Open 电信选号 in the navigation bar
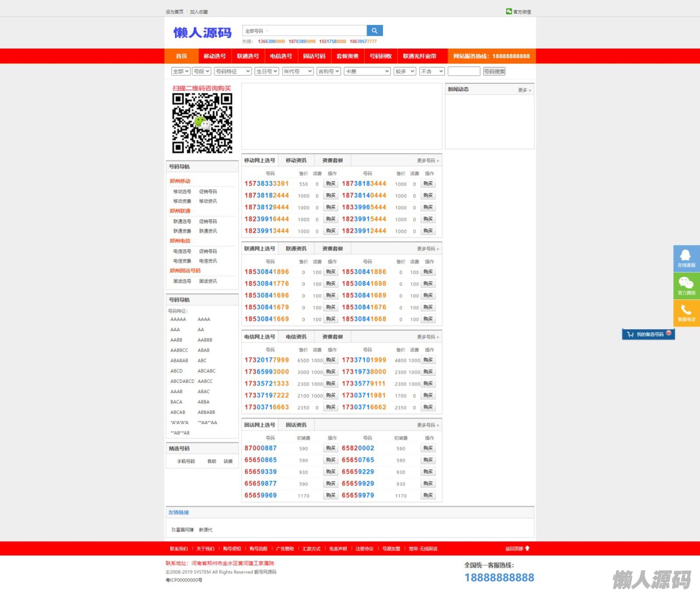Viewport: 700px width, 595px height. (281, 56)
